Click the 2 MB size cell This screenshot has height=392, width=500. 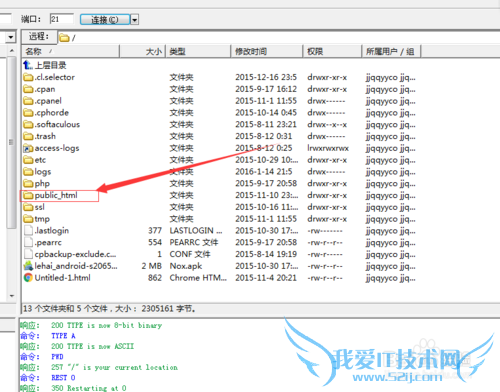(x=152, y=266)
